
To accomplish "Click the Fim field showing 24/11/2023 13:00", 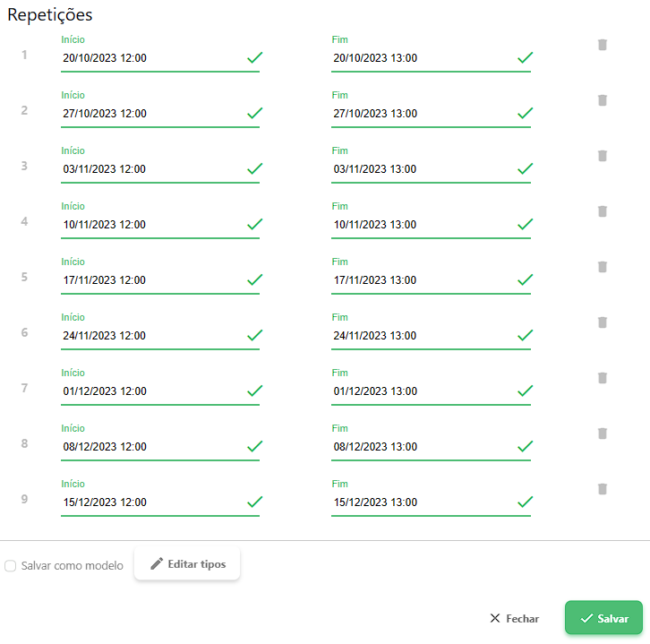I will (421, 336).
